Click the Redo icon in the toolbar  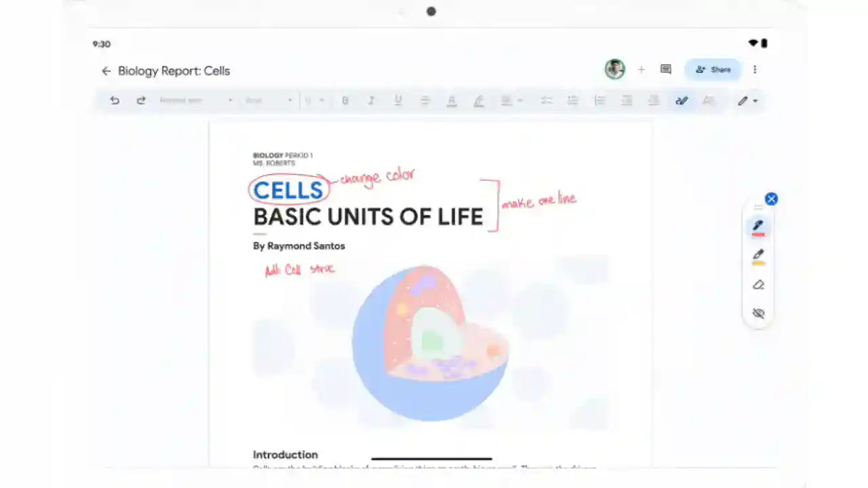point(141,100)
